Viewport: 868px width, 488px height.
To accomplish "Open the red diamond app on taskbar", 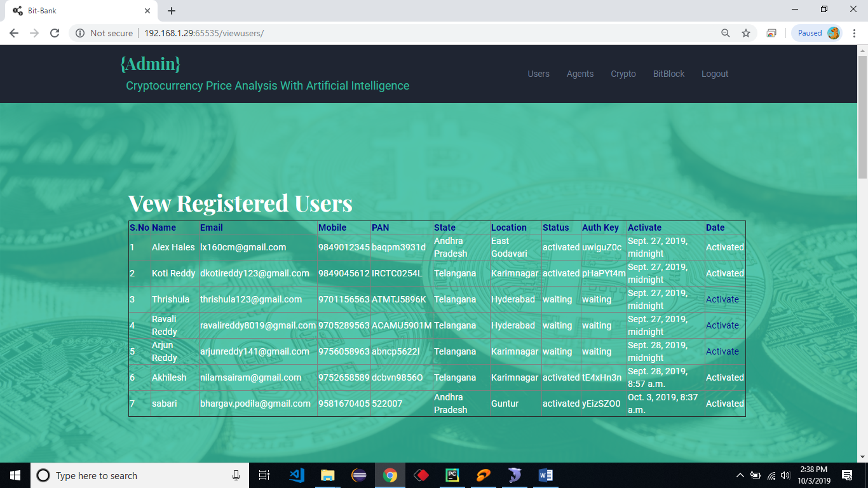I will [x=421, y=475].
